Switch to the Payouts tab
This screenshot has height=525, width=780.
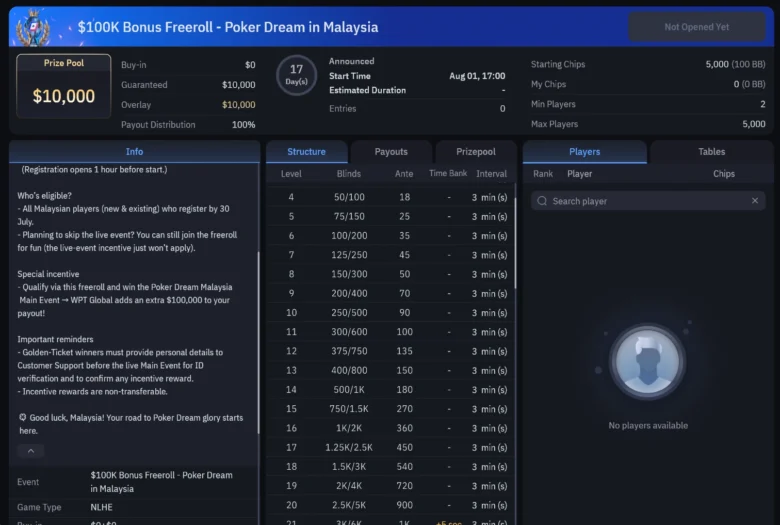click(x=391, y=152)
